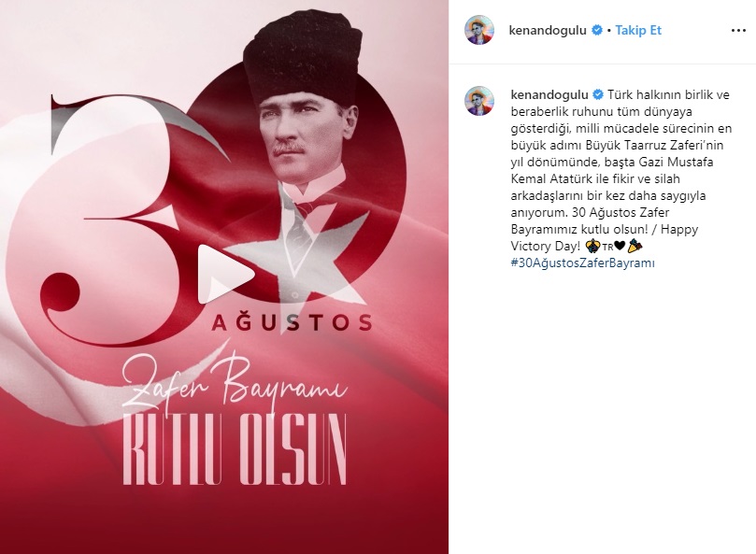Click the party popper emoji at caption end
The image size is (756, 554).
[635, 247]
